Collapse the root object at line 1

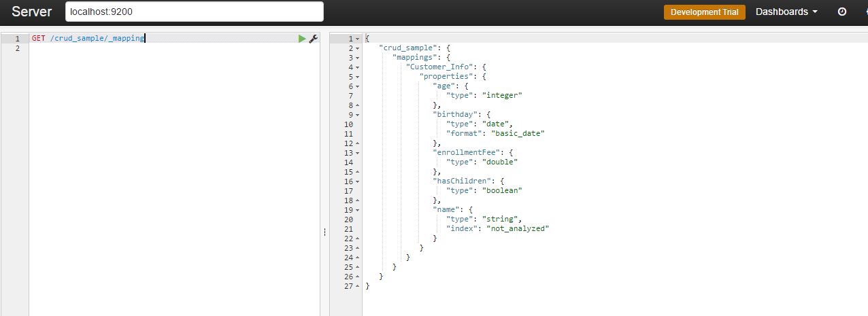click(x=358, y=39)
